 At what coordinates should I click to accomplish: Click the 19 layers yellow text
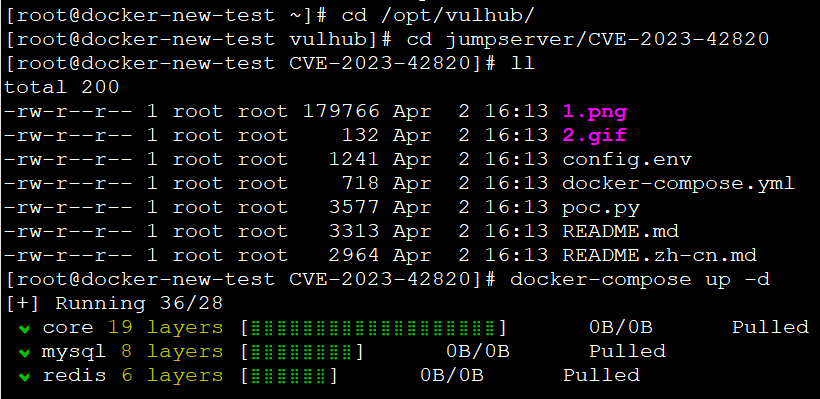(x=166, y=328)
